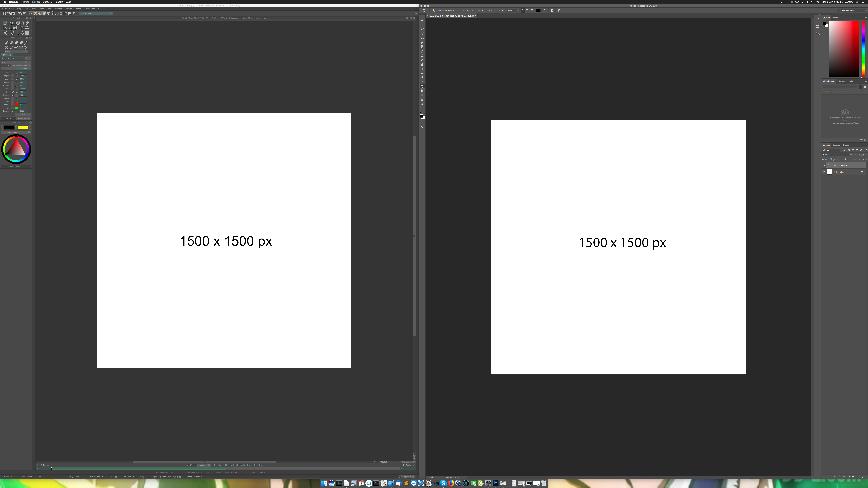Hide the Arrière-plan layer in Photoshop

[x=824, y=172]
